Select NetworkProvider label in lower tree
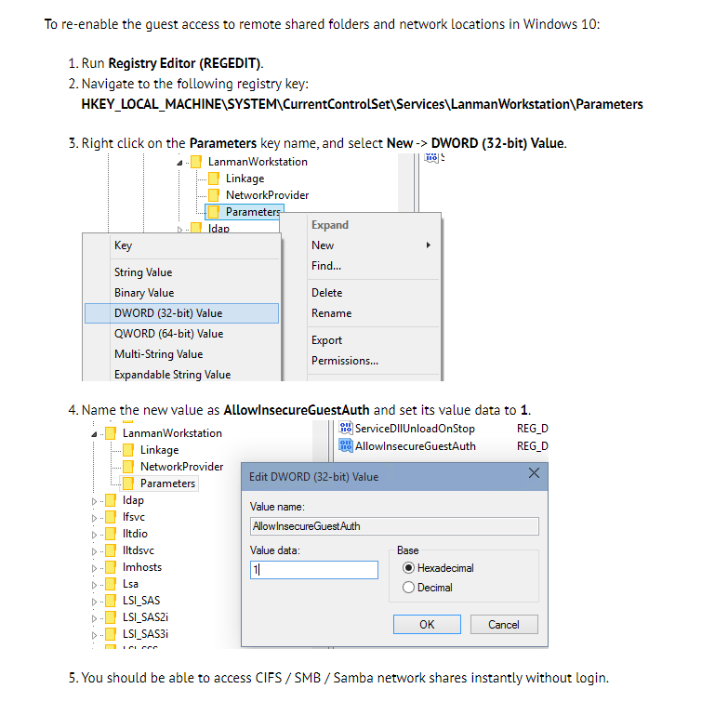 tap(181, 467)
